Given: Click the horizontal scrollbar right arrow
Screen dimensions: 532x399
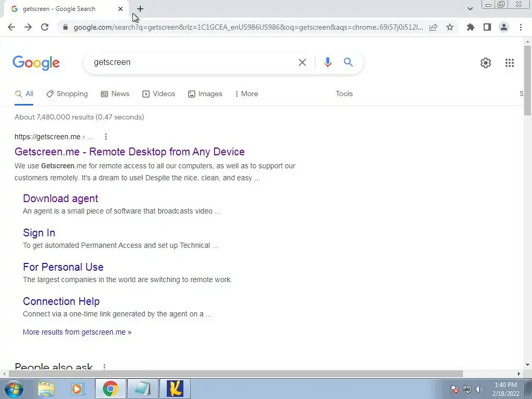Looking at the screenshot, I should [x=519, y=374].
